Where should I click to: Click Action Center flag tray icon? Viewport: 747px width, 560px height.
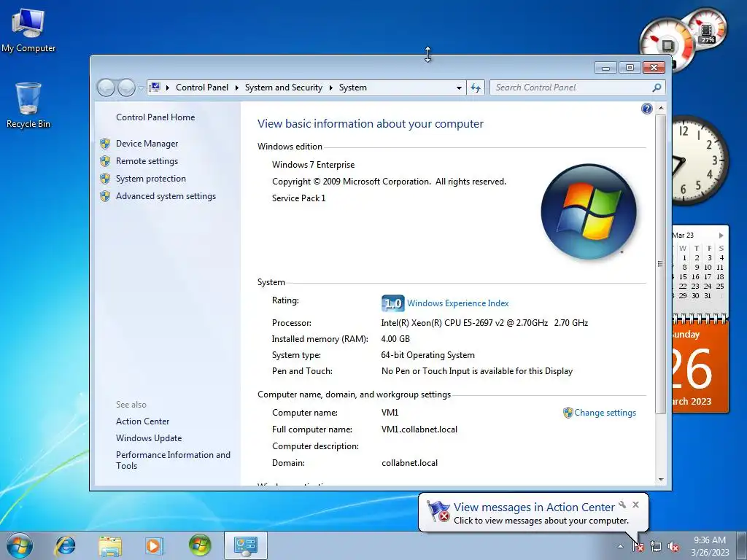(638, 546)
